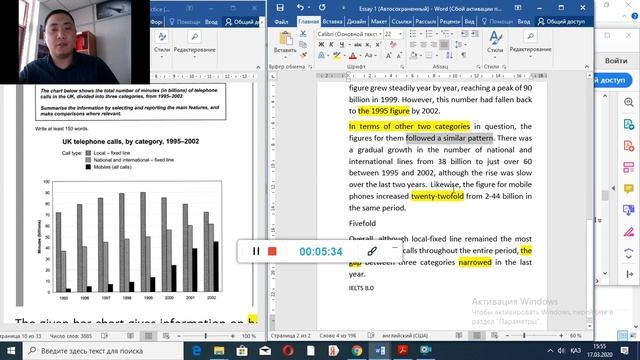Save the Essay 1 document

click(x=280, y=7)
